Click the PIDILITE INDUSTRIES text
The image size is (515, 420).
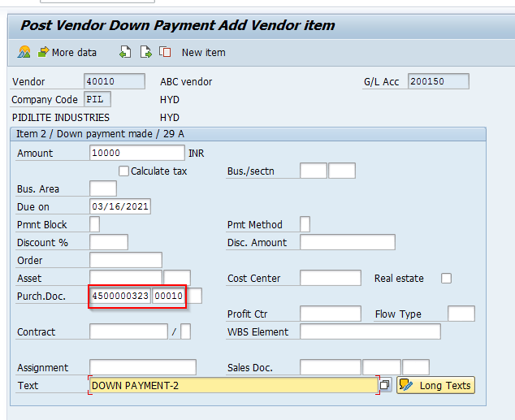[x=61, y=117]
